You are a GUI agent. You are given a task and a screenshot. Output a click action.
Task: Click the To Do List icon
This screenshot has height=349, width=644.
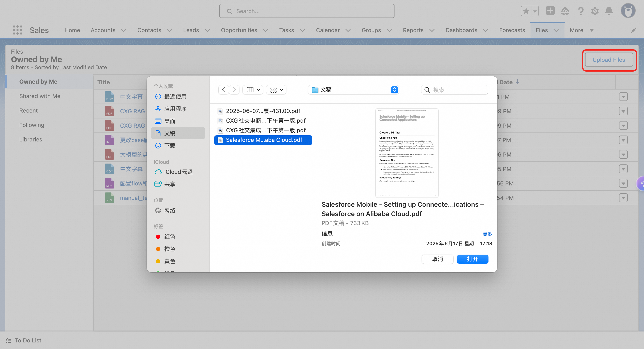point(9,340)
